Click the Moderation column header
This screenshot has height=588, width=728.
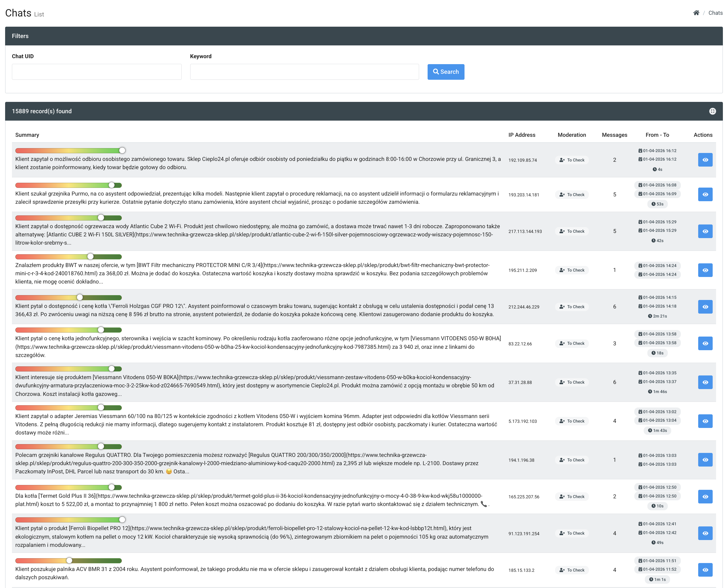572,135
